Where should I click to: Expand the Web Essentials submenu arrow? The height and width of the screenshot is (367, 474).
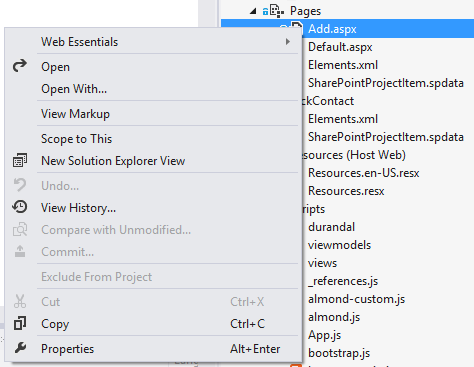[x=288, y=42]
